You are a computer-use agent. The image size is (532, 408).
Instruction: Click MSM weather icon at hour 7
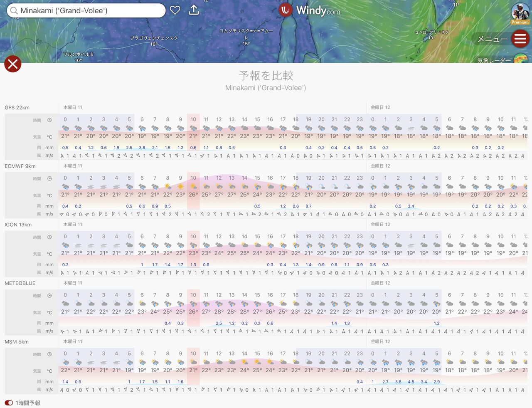(x=155, y=362)
